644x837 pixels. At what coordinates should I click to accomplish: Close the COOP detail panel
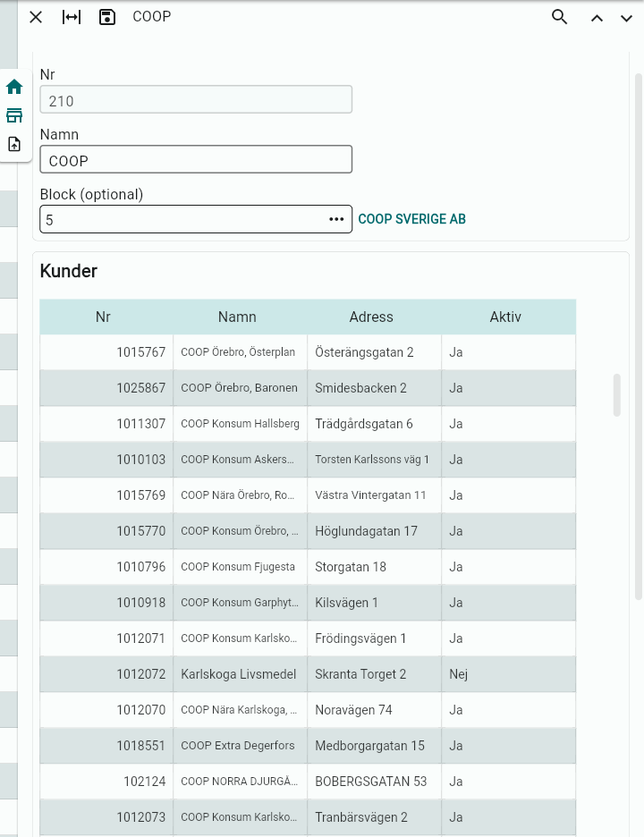click(x=36, y=17)
